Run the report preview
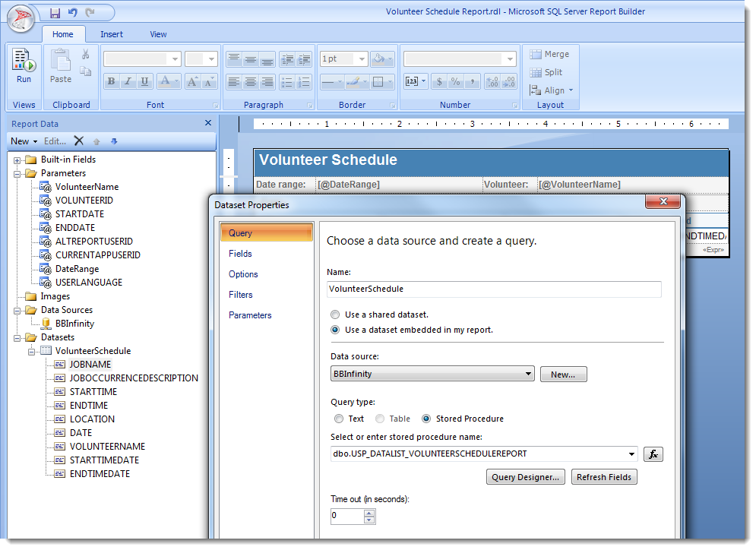Viewport: 756px width, 550px height. coord(24,66)
